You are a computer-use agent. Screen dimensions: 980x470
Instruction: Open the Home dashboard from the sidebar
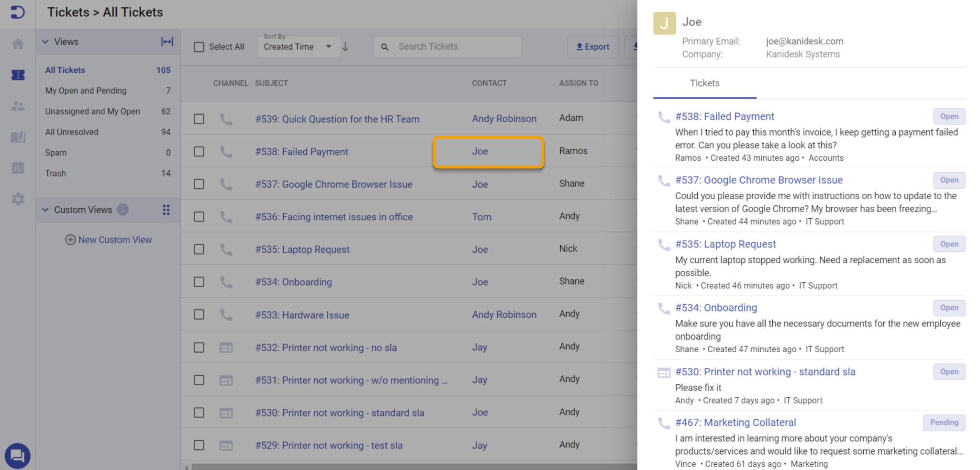(18, 44)
